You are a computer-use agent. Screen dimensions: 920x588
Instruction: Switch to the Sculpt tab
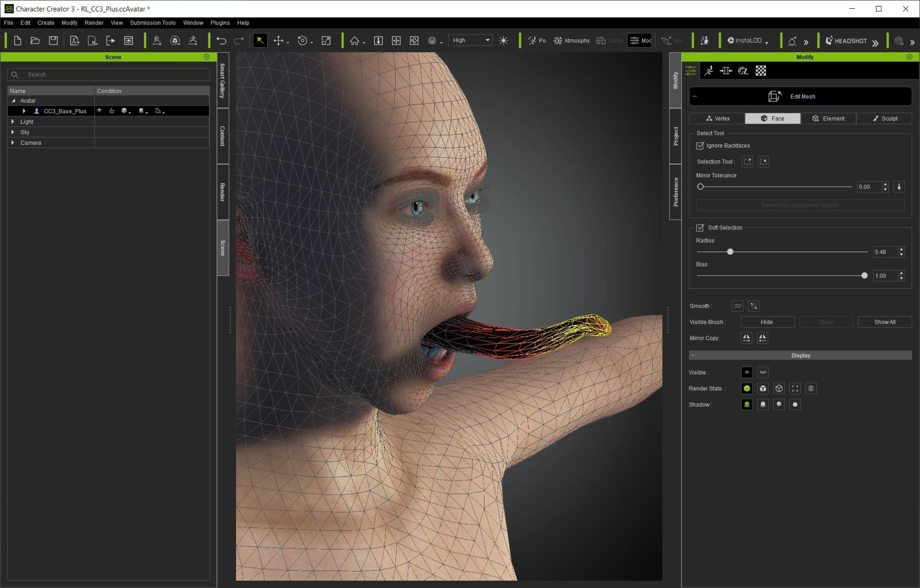coord(884,119)
